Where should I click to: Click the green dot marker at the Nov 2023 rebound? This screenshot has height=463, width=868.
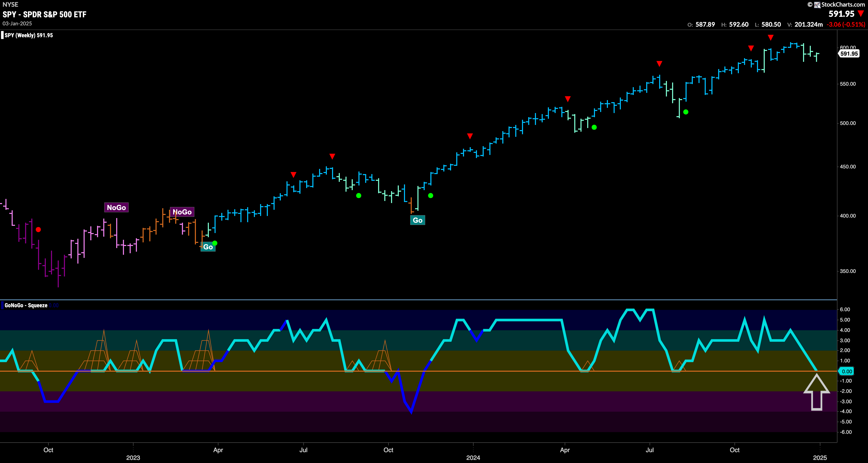click(431, 196)
